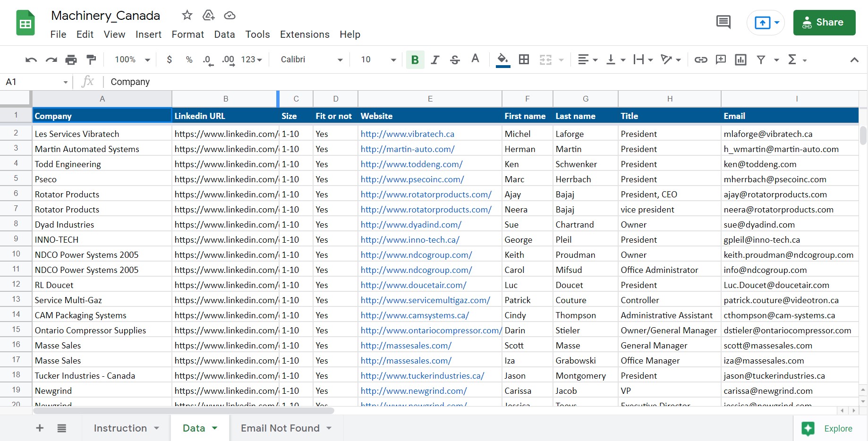
Task: Format as percent icon
Action: (x=189, y=59)
